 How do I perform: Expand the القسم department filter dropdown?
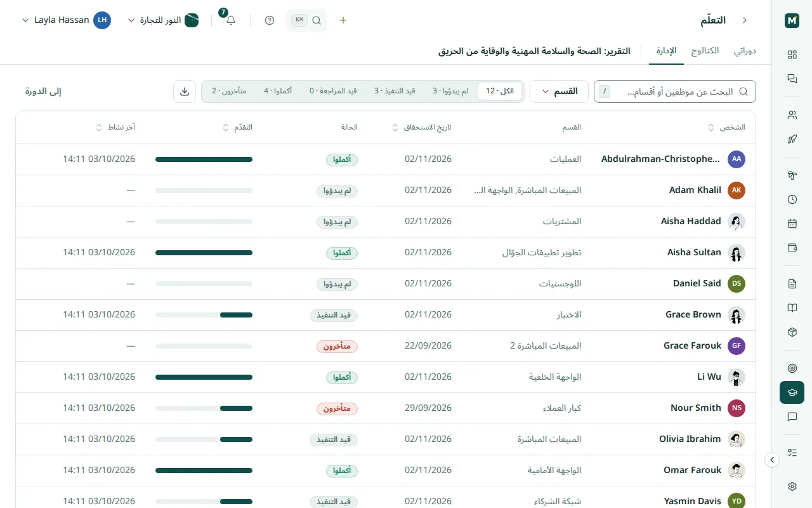[x=559, y=91]
